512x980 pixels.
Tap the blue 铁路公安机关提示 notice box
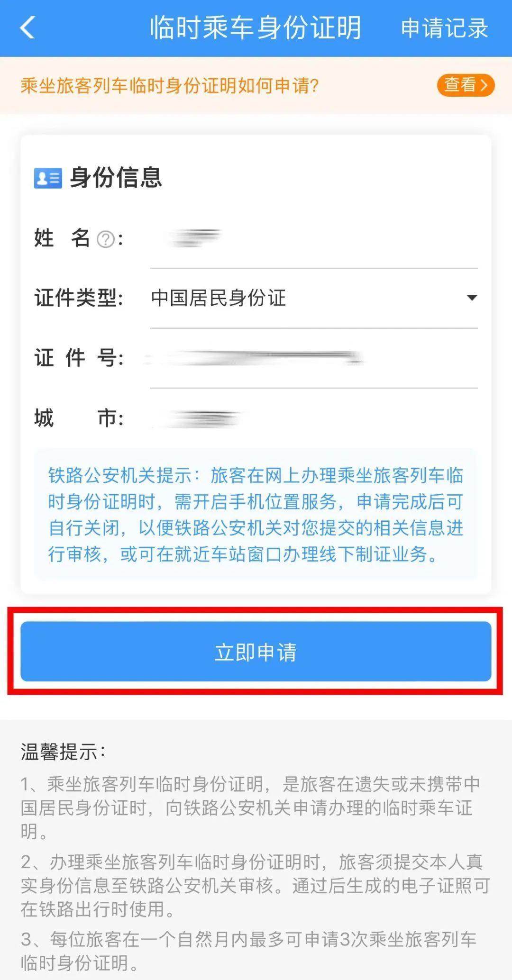pyautogui.click(x=256, y=515)
